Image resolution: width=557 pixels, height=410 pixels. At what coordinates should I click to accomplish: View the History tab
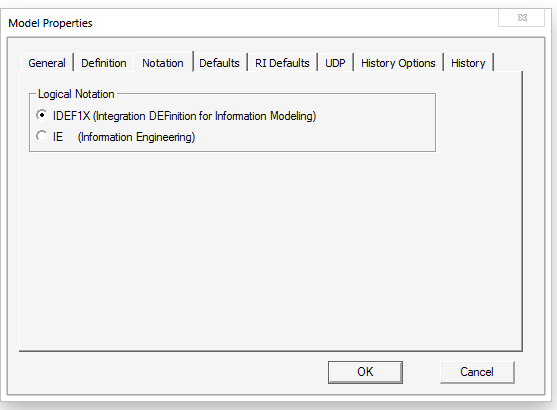click(468, 63)
